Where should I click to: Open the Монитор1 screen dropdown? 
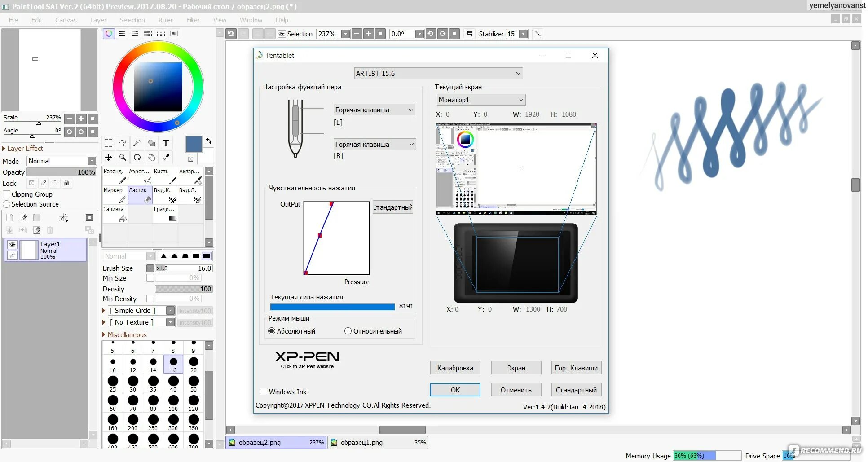[481, 100]
